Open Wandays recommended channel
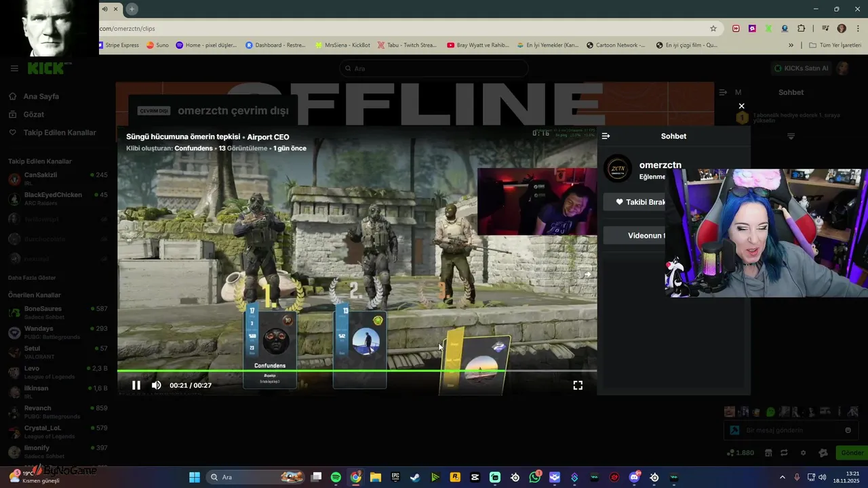Viewport: 868px width, 488px height. coord(58,333)
